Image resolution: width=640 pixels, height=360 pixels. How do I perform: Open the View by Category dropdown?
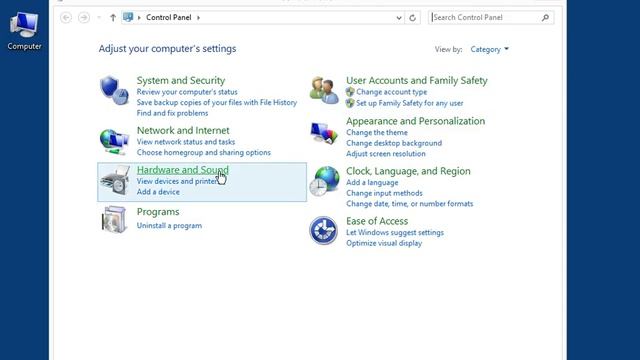[489, 49]
